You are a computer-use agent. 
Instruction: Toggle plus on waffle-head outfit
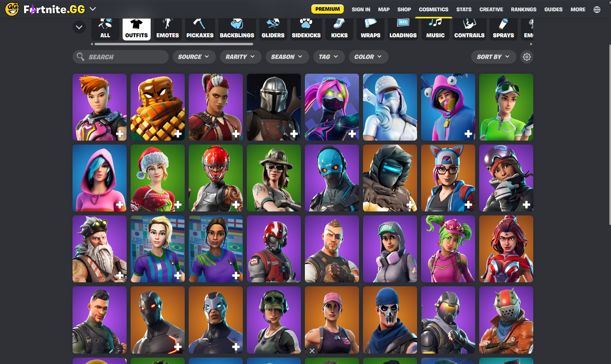click(x=178, y=134)
